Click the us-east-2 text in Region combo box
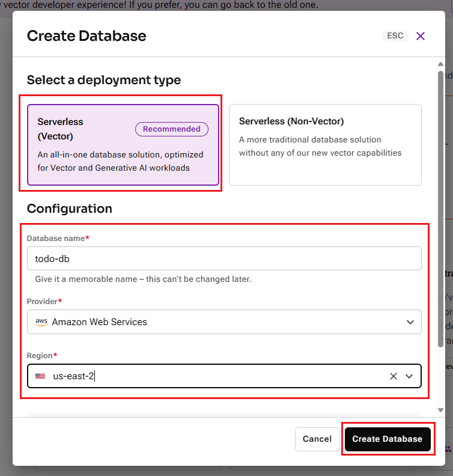 tap(74, 376)
